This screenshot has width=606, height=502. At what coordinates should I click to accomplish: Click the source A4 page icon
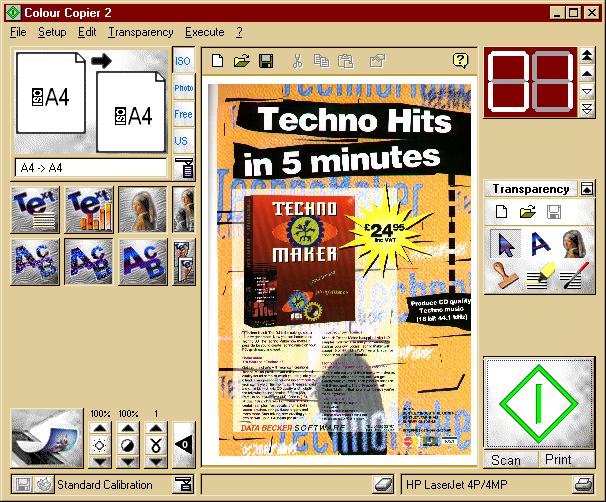51,93
